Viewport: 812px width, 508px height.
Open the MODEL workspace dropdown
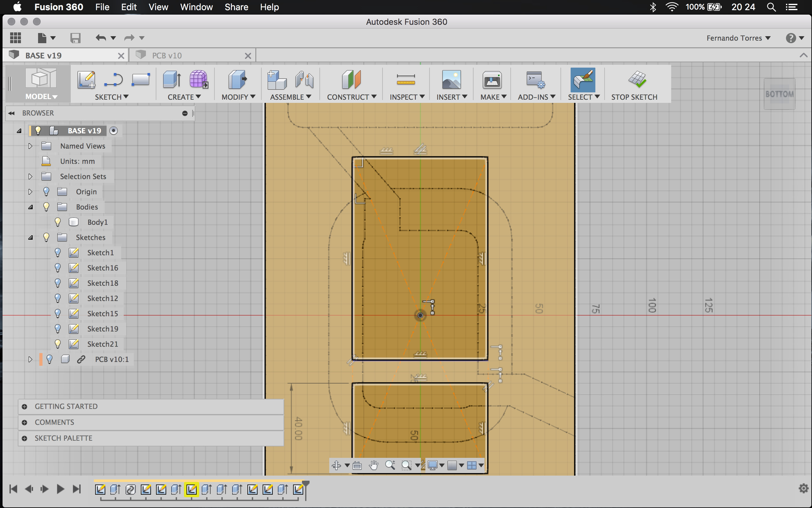click(x=41, y=97)
